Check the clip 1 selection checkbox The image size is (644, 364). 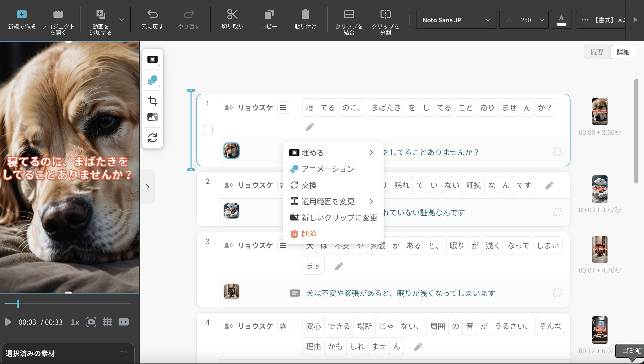207,130
